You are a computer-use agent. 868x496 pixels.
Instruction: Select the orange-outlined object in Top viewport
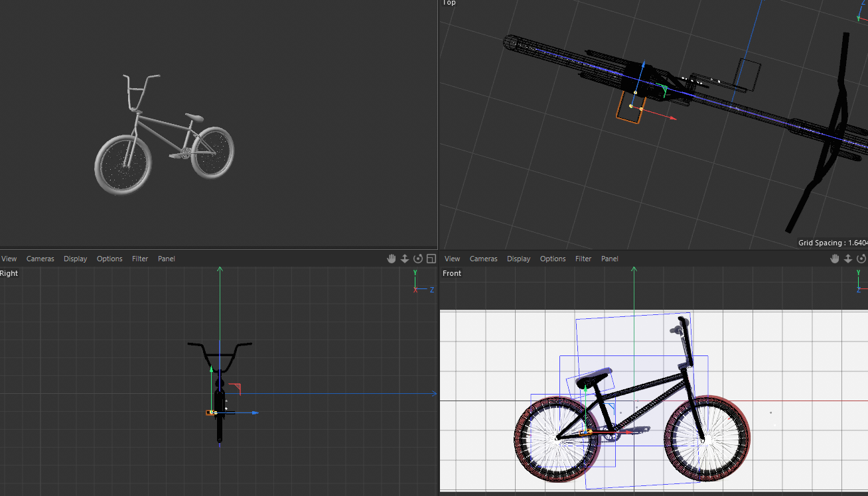coord(630,107)
